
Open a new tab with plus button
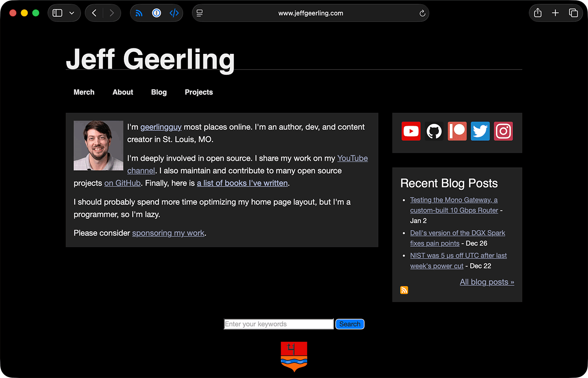555,13
